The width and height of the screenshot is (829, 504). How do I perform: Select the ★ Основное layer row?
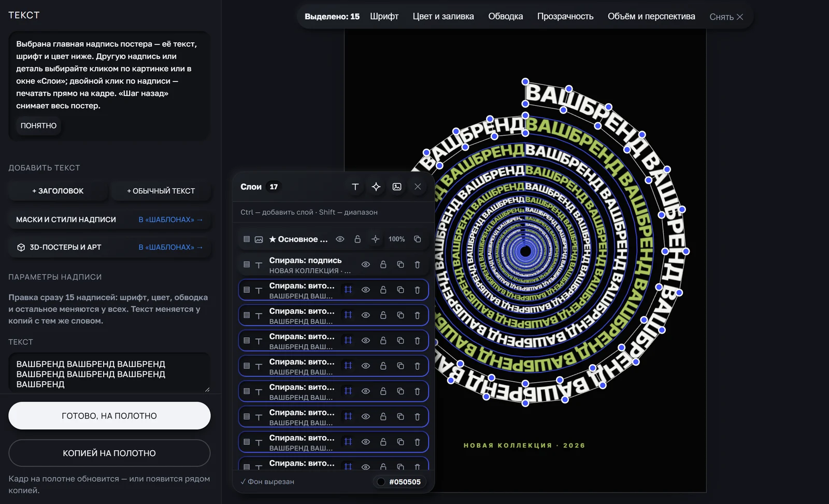333,239
